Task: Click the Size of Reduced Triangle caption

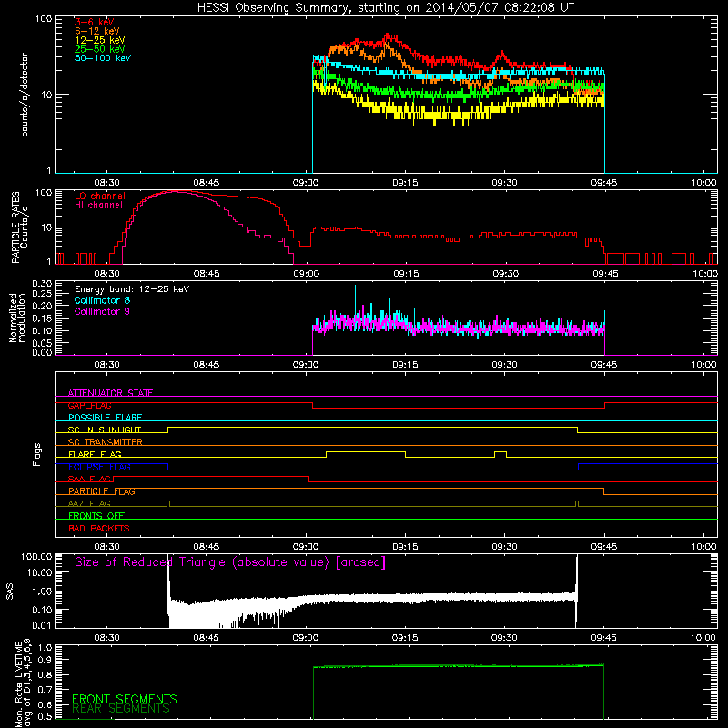Action: point(230,562)
